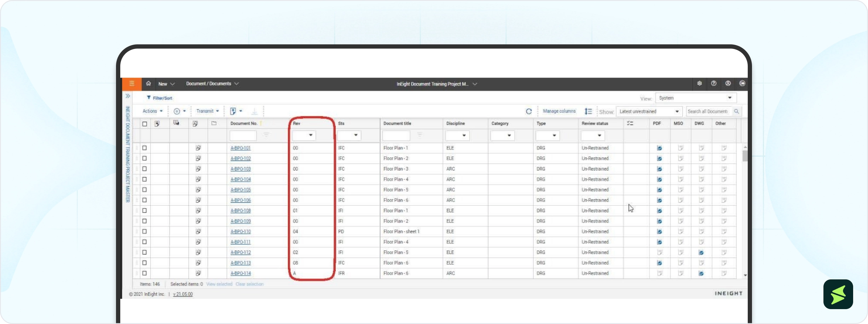Screen dimensions: 868x324
Task: Click the Filter/Sort option
Action: point(160,98)
